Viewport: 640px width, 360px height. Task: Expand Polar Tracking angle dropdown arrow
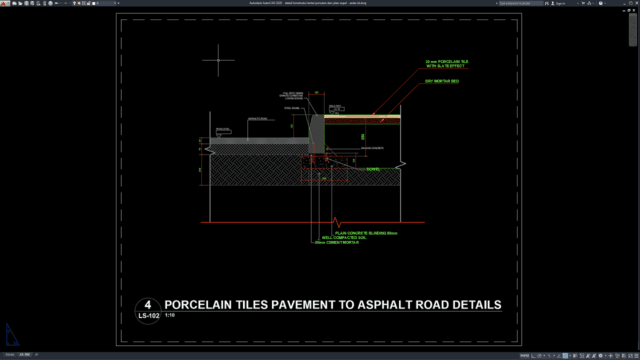pyautogui.click(x=544, y=356)
